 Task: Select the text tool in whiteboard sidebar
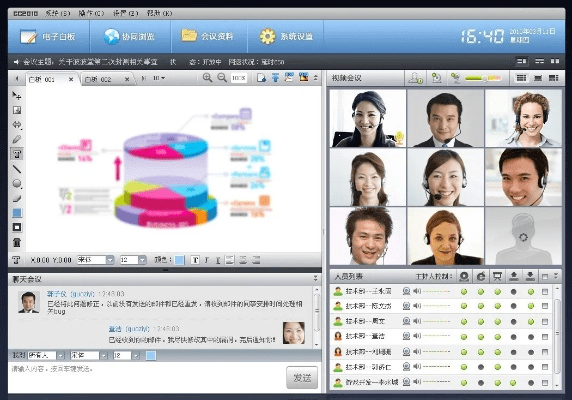point(17,154)
